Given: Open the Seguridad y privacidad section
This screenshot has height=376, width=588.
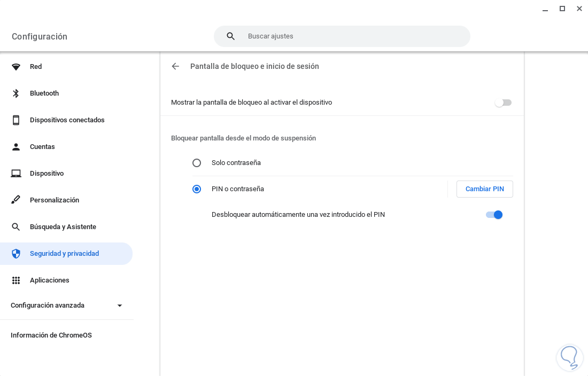Looking at the screenshot, I should (64, 254).
